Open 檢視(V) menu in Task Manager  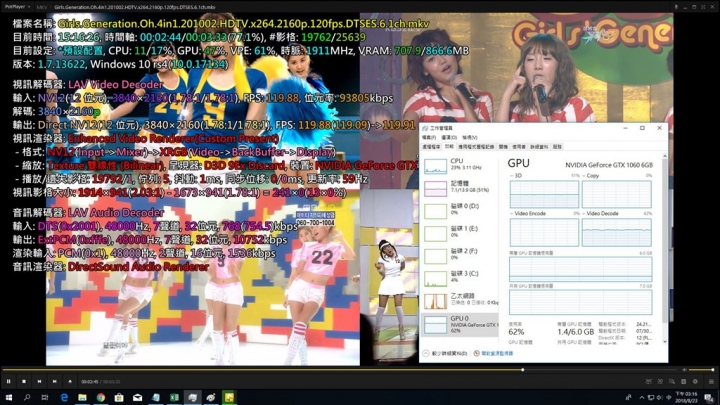pyautogui.click(x=470, y=137)
